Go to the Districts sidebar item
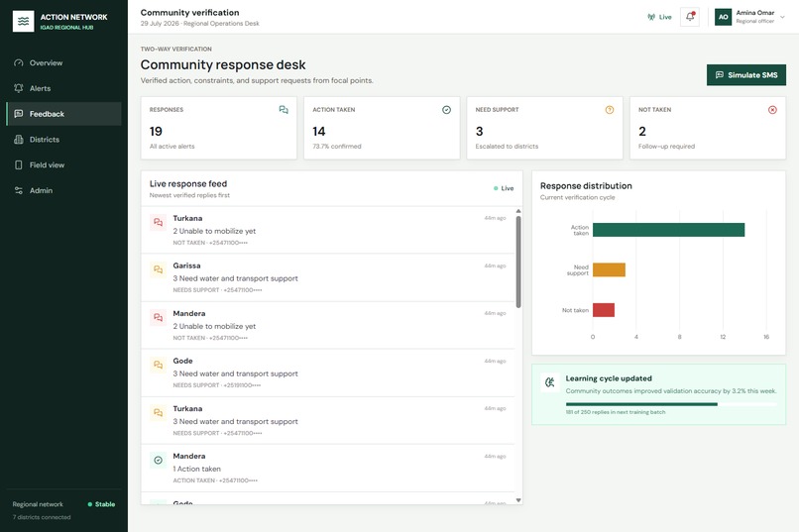Viewport: 799px width, 532px height. pos(63,139)
